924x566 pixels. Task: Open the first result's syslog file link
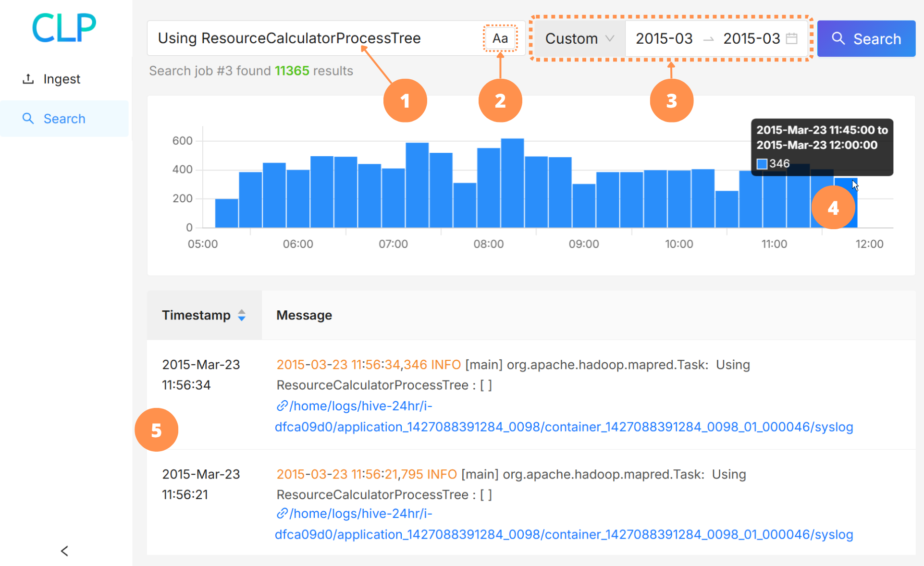click(564, 427)
